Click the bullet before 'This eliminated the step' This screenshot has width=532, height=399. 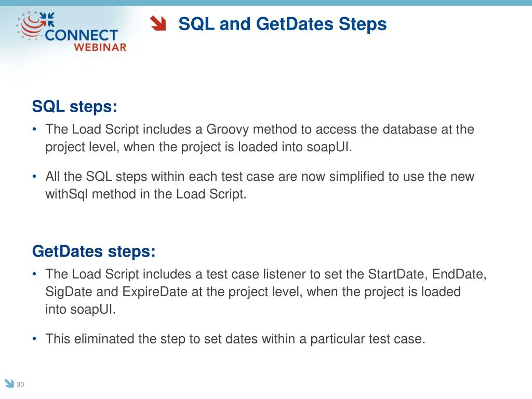click(34, 339)
